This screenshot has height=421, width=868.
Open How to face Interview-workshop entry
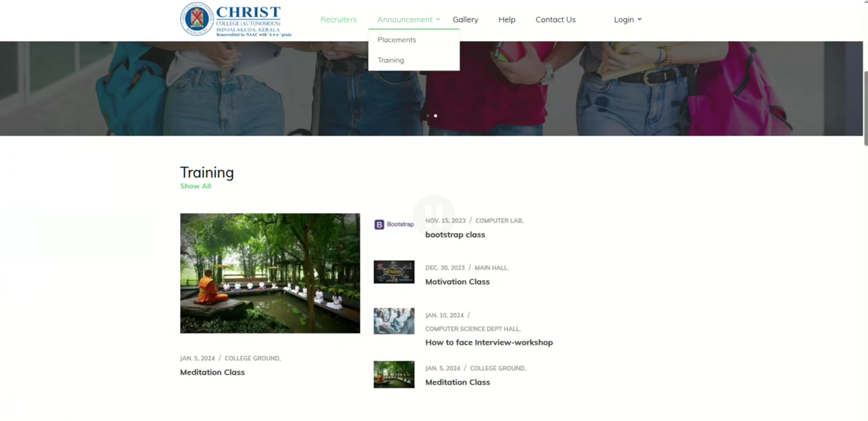click(x=489, y=342)
